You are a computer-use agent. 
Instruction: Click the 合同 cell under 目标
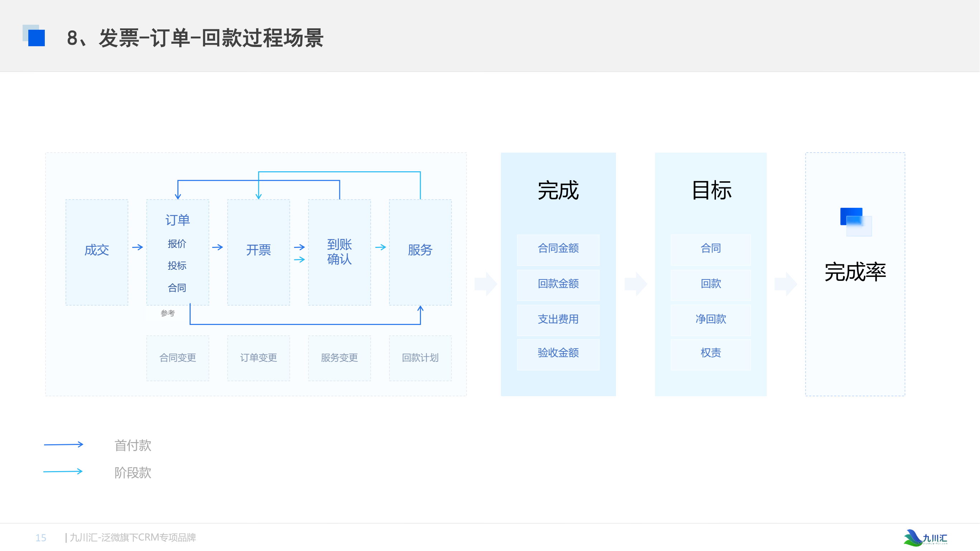point(711,250)
